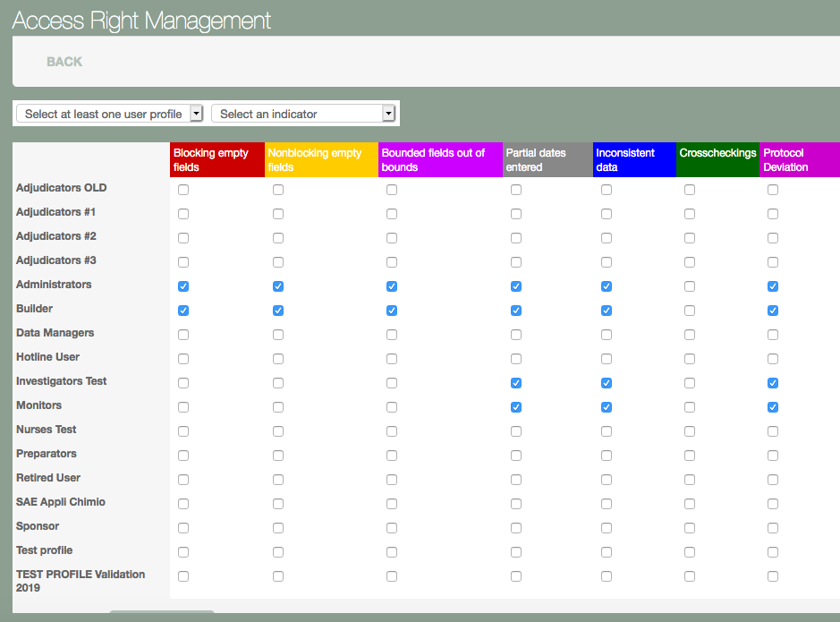Viewport: 840px width, 622px height.
Task: Click the arrow of the indicator dropdown
Action: (x=388, y=114)
